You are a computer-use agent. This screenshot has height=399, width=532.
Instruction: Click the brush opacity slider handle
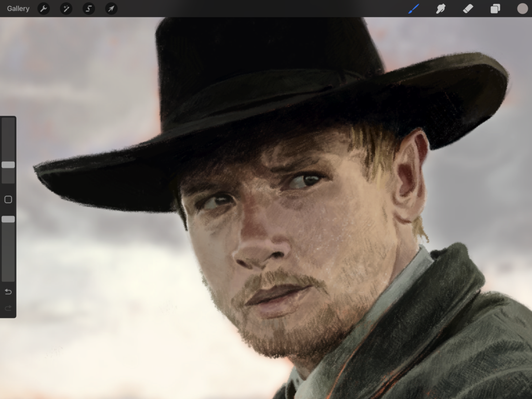[x=8, y=219]
